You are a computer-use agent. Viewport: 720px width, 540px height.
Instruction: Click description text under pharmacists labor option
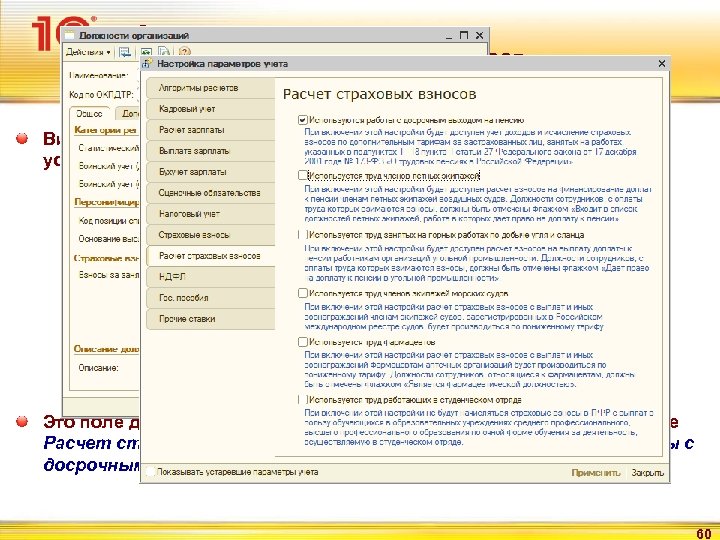(x=469, y=370)
